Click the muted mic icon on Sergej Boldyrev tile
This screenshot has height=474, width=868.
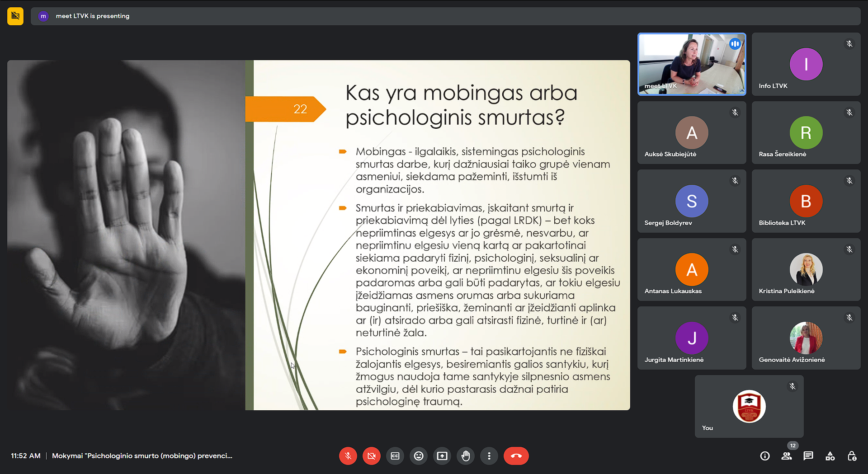click(x=735, y=181)
